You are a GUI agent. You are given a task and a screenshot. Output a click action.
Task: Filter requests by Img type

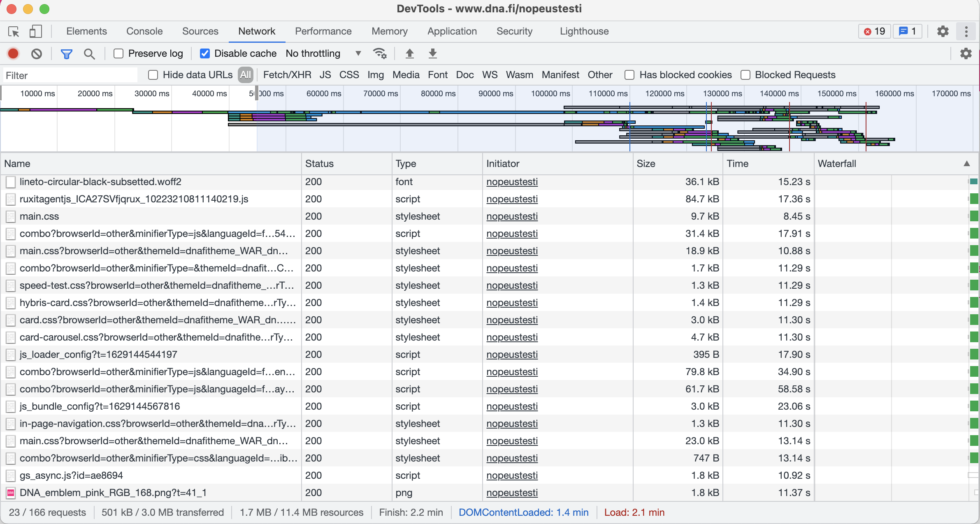click(375, 75)
